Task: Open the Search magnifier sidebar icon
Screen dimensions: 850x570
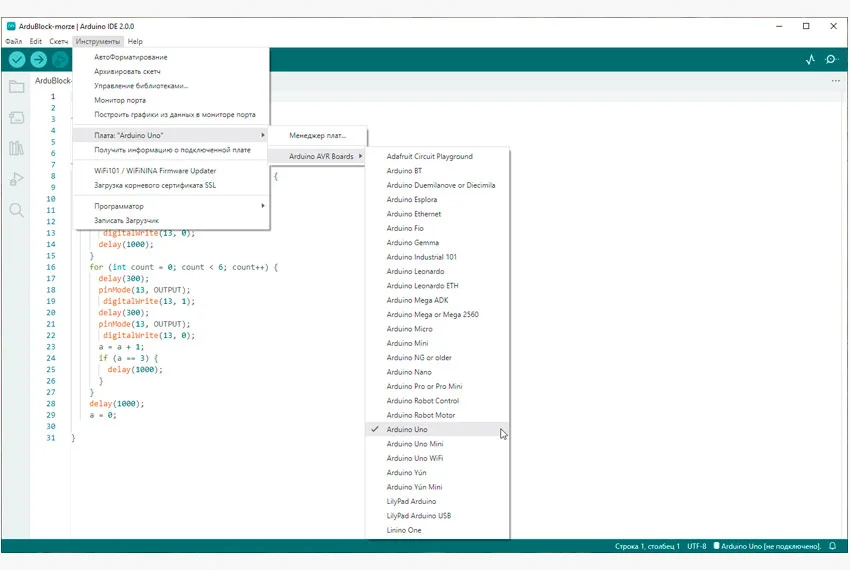Action: [16, 210]
